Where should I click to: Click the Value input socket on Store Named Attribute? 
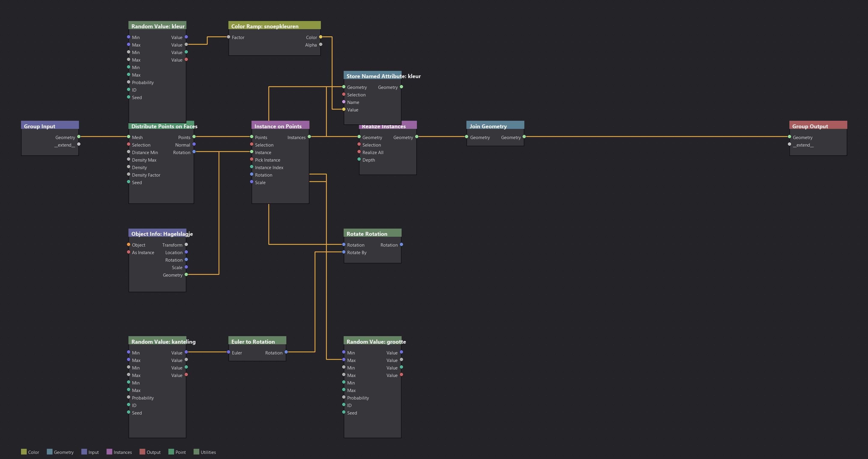344,109
